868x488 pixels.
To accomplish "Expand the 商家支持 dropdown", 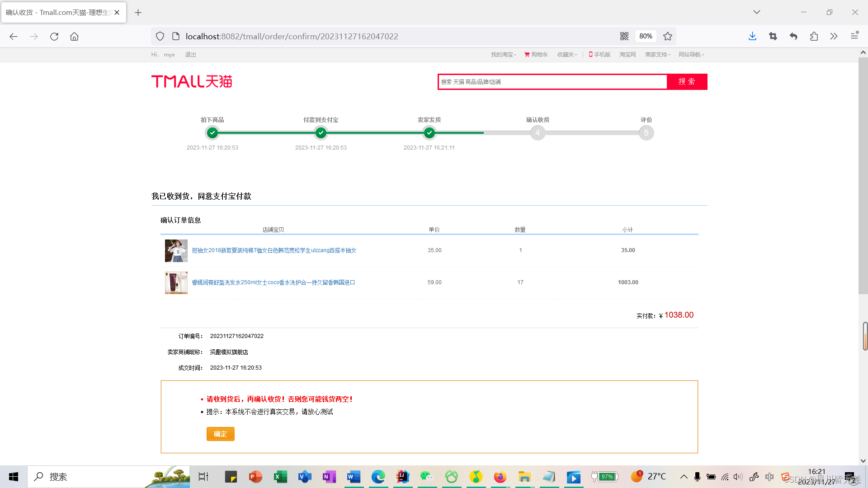I will tap(658, 55).
